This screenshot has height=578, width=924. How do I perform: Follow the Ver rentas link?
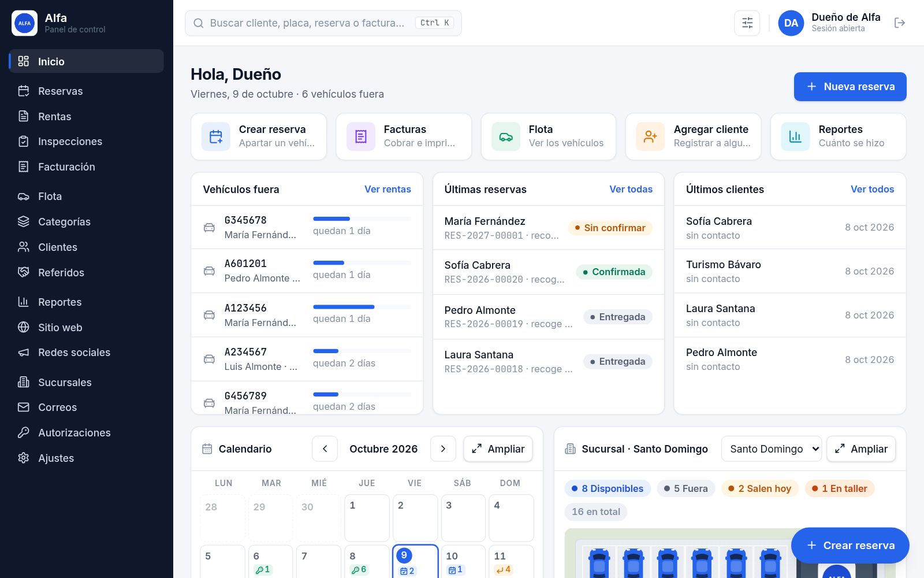point(388,189)
